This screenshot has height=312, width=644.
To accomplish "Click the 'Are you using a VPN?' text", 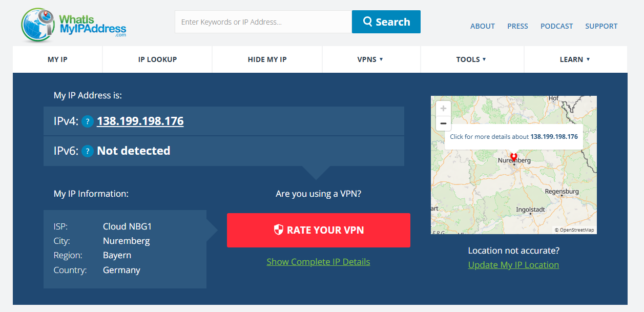I will [x=319, y=194].
